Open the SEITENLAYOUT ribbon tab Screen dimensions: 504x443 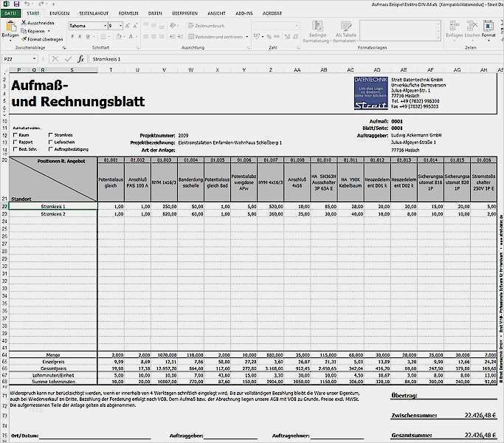tap(93, 13)
